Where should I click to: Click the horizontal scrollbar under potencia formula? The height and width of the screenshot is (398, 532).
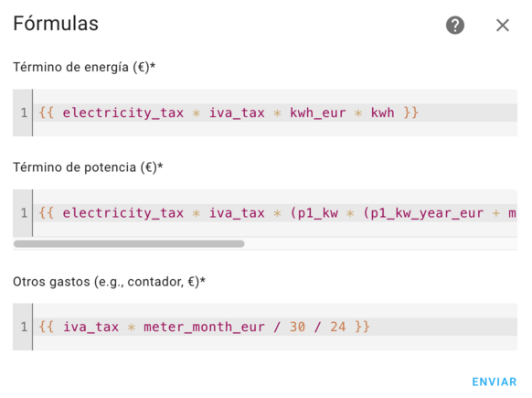129,243
